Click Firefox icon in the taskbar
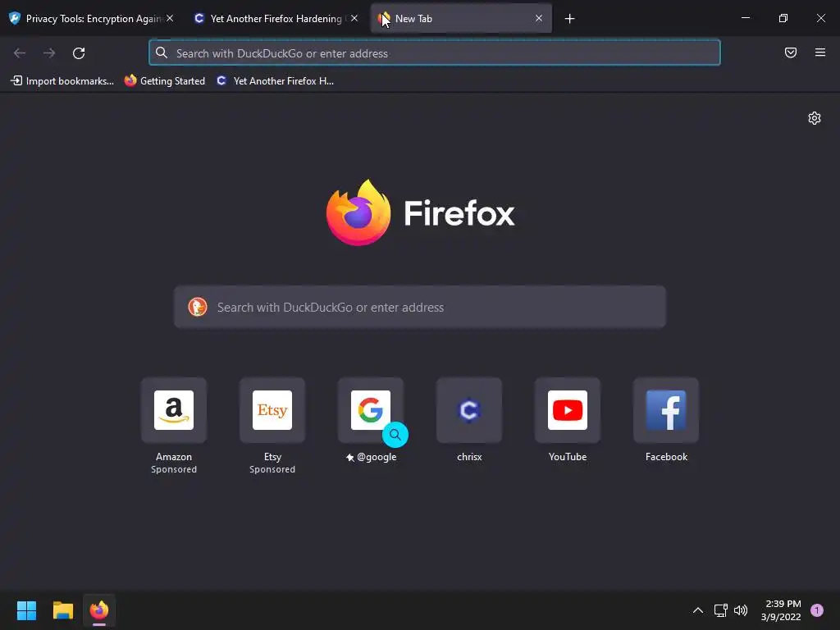Screen dimensions: 840x630 pos(99,610)
